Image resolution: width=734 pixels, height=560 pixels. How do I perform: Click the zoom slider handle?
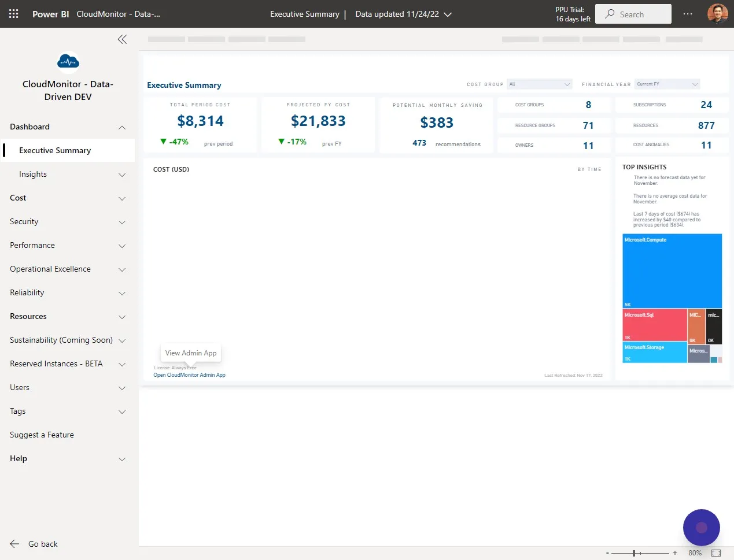pos(634,553)
